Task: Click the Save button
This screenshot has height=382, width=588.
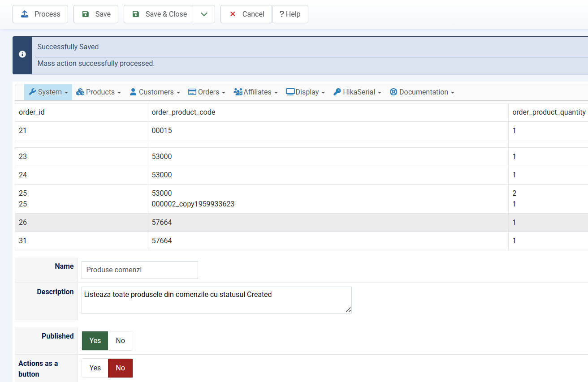Action: click(x=96, y=14)
